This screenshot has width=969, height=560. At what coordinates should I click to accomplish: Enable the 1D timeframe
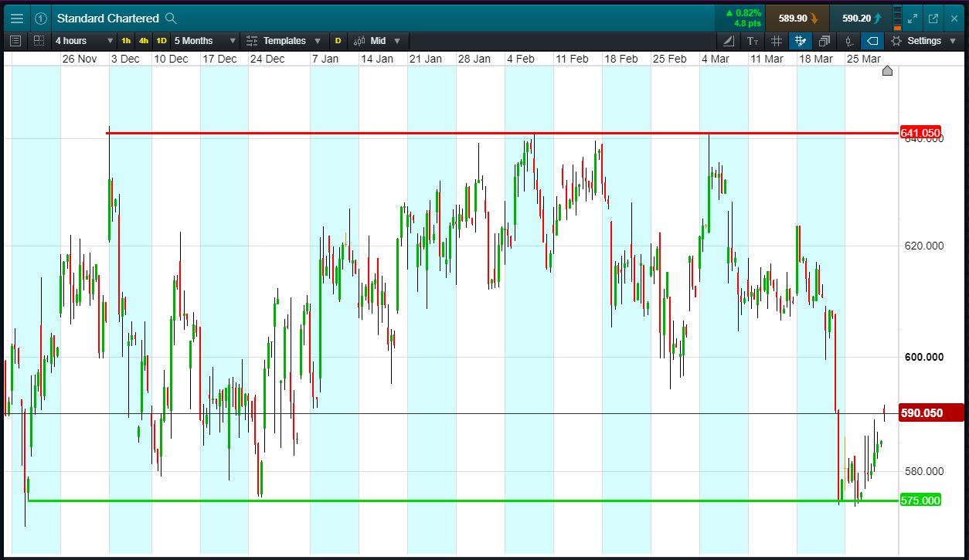(159, 41)
